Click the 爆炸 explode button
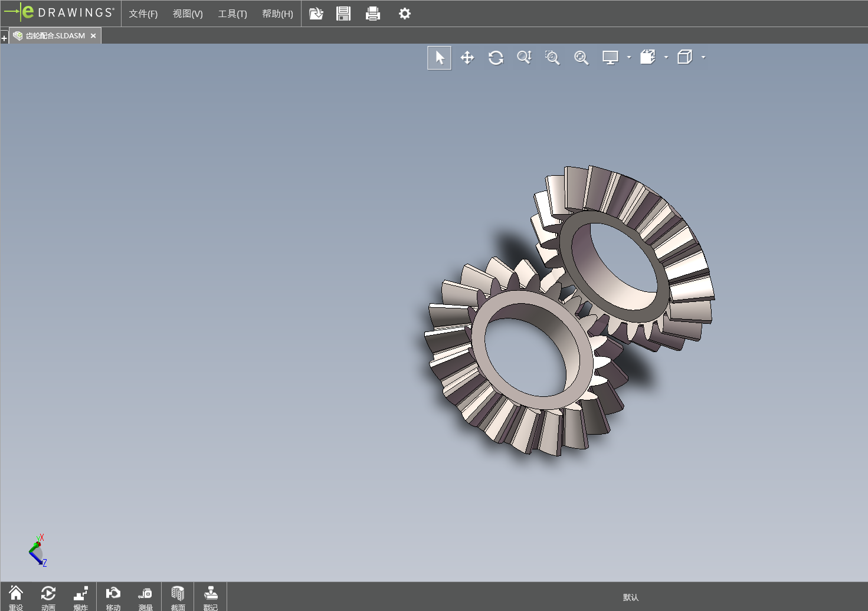Image resolution: width=868 pixels, height=611 pixels. coord(81,597)
